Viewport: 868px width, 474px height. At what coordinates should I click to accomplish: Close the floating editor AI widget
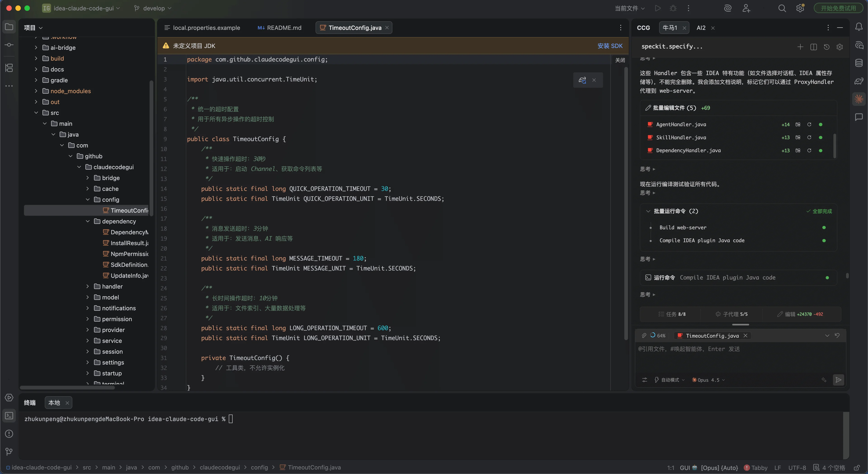click(594, 80)
